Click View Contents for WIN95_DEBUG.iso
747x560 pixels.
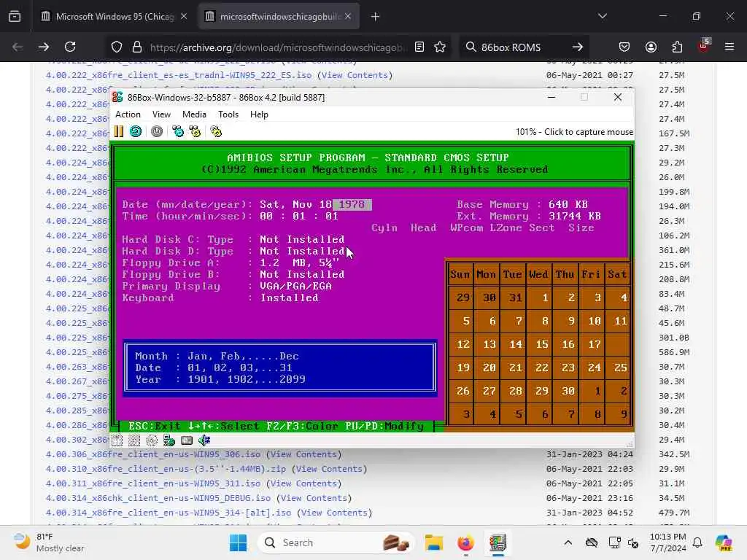point(314,498)
